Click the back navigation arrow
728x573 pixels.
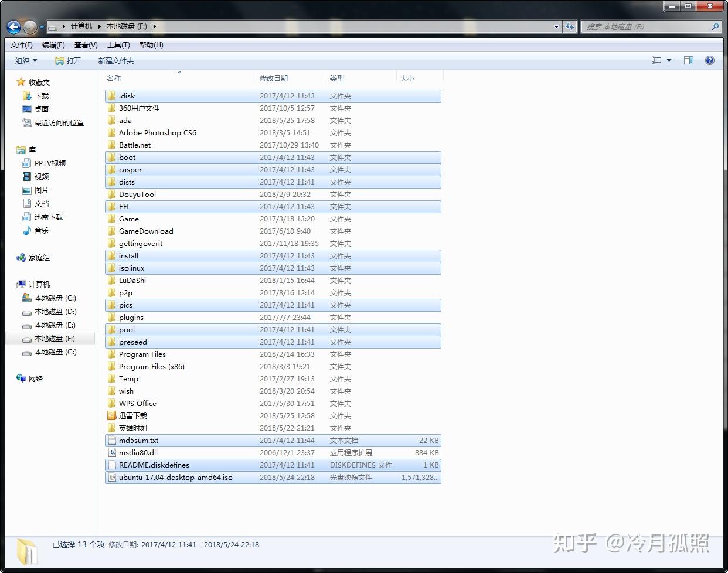(x=13, y=26)
